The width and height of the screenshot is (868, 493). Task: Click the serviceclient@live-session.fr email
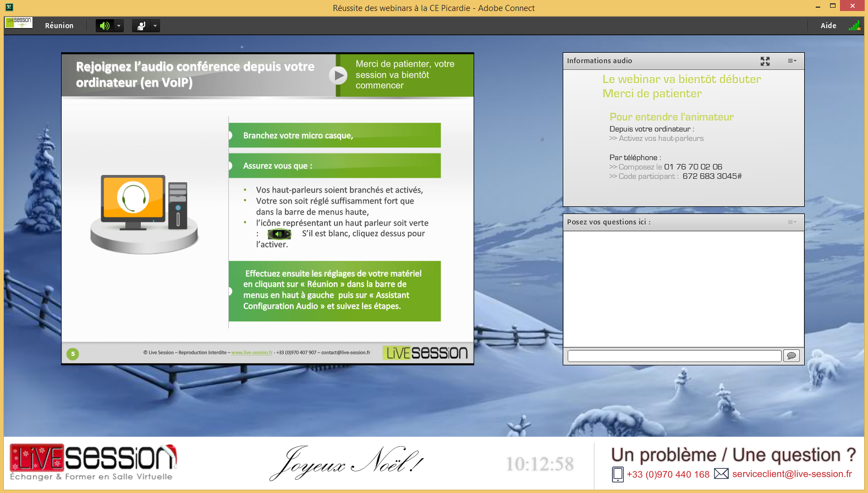pyautogui.click(x=792, y=474)
